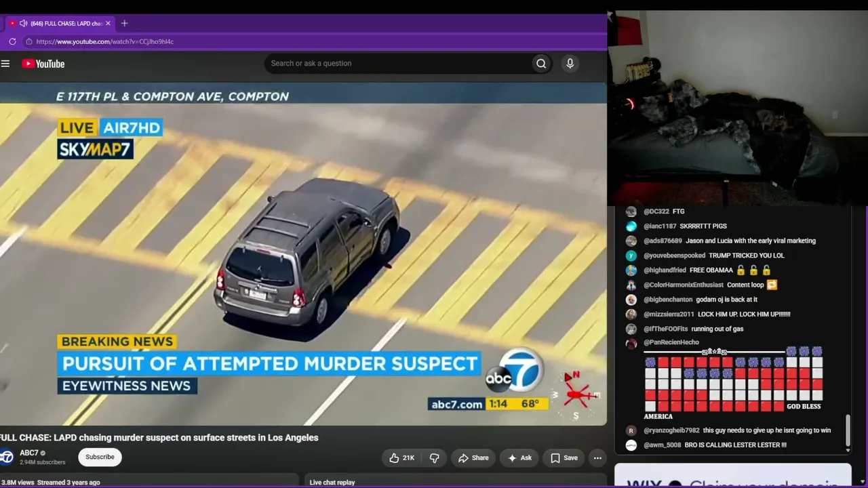The width and height of the screenshot is (868, 488).
Task: Open the ABC7 channel name link
Action: [29, 453]
